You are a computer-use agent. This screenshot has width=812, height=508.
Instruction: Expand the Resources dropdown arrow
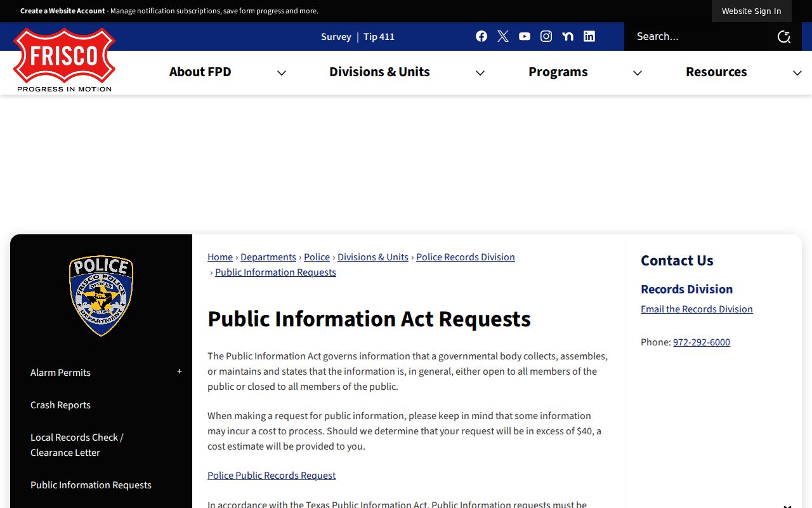click(797, 73)
